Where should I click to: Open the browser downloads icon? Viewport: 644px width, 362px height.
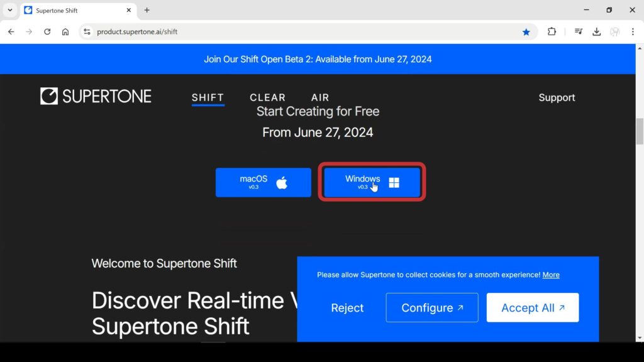[597, 32]
